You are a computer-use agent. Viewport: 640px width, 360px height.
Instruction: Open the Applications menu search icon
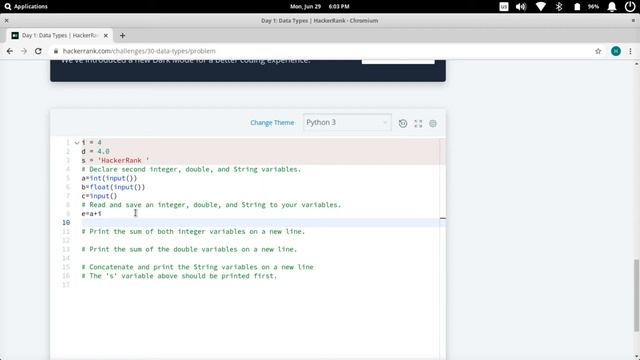[x=8, y=7]
